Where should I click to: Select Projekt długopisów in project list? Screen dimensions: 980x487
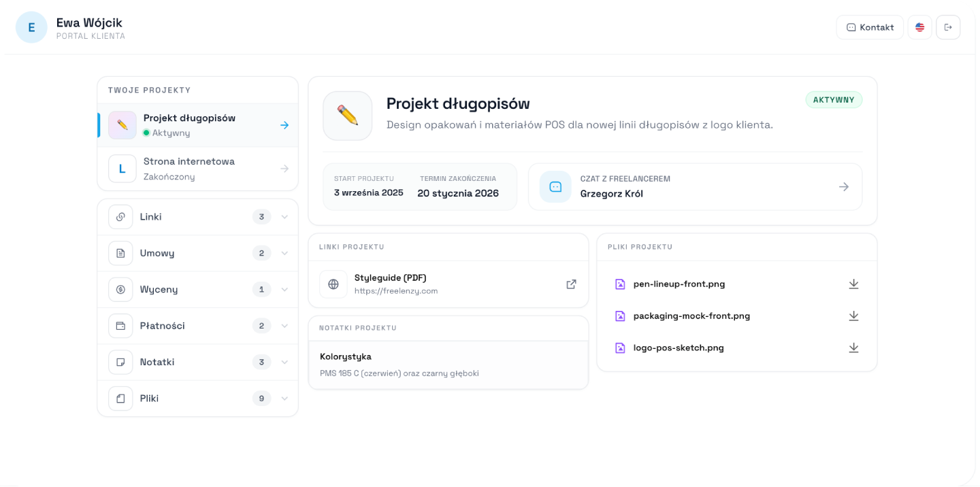pyautogui.click(x=197, y=125)
